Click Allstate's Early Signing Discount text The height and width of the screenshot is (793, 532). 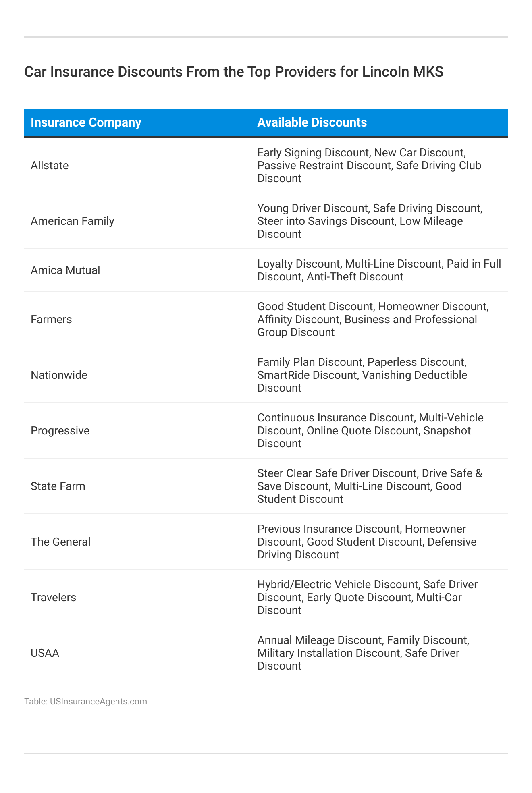coord(313,153)
